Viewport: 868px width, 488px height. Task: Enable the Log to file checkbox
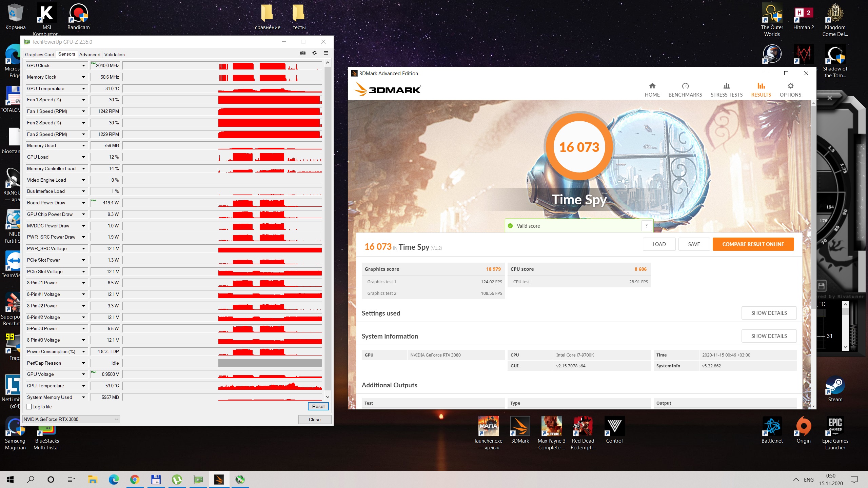click(29, 407)
